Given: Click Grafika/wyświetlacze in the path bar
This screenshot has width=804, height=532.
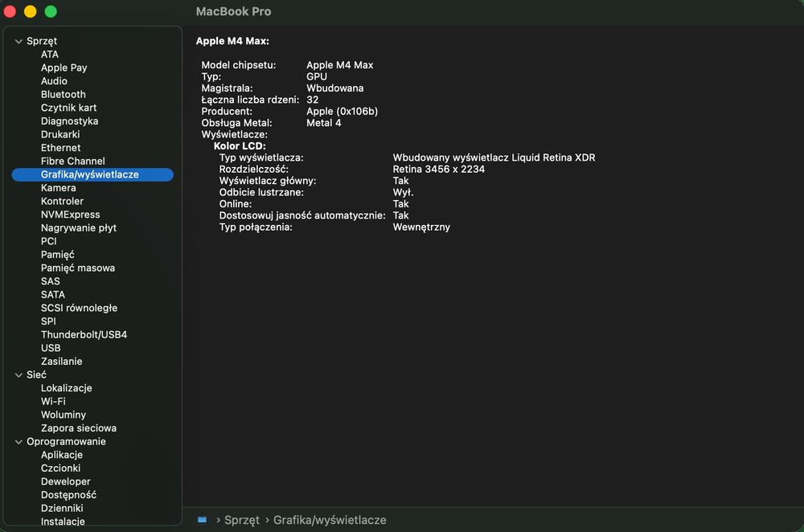Looking at the screenshot, I should 330,520.
